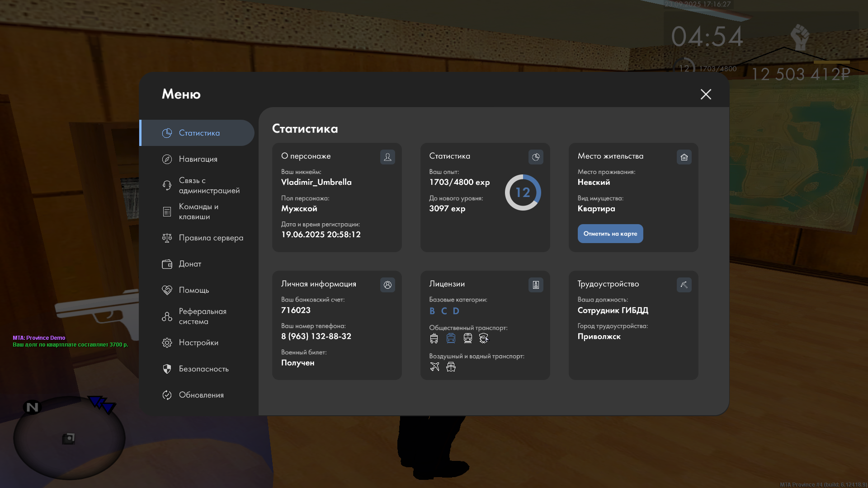Click the profile icon in О персонаже card
This screenshot has height=488, width=868.
[387, 157]
